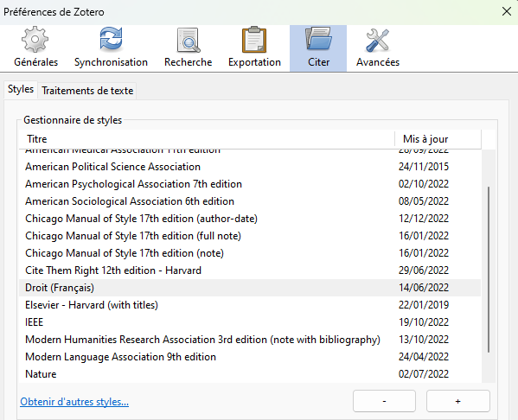This screenshot has width=518, height=420.
Task: Select the Droit (Français) style
Action: 250,288
